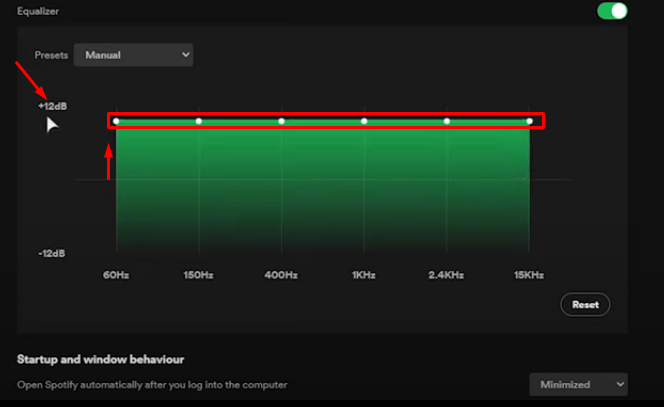The image size is (664, 407).
Task: Click the Presets label text
Action: 51,55
